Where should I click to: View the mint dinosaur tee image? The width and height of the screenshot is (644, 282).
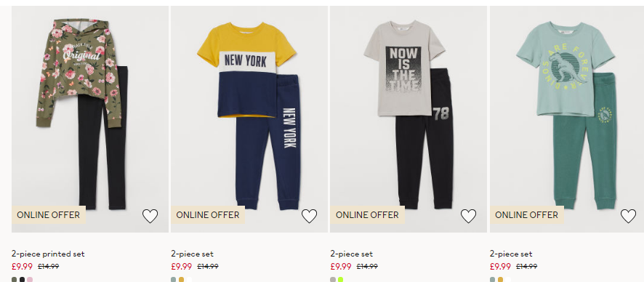(x=567, y=119)
